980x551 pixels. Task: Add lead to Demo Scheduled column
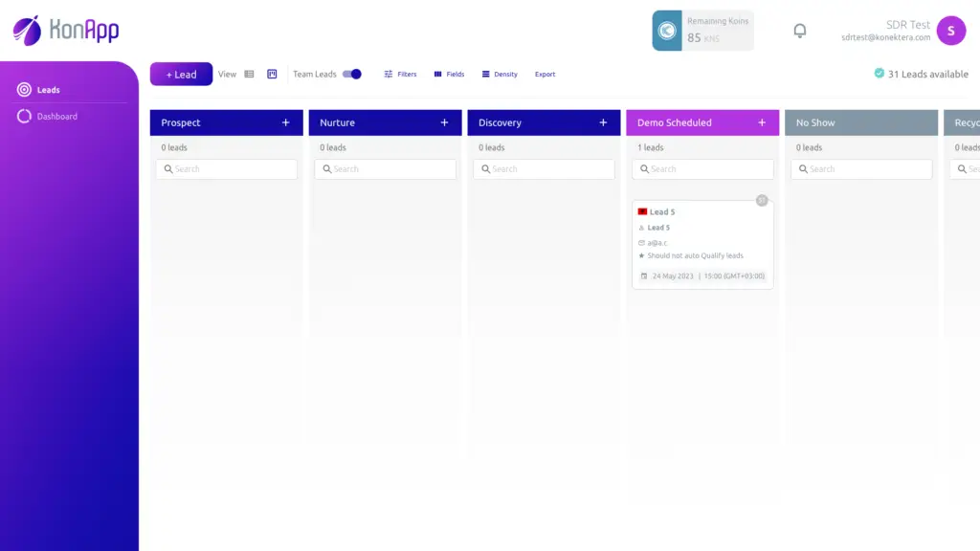coord(762,122)
